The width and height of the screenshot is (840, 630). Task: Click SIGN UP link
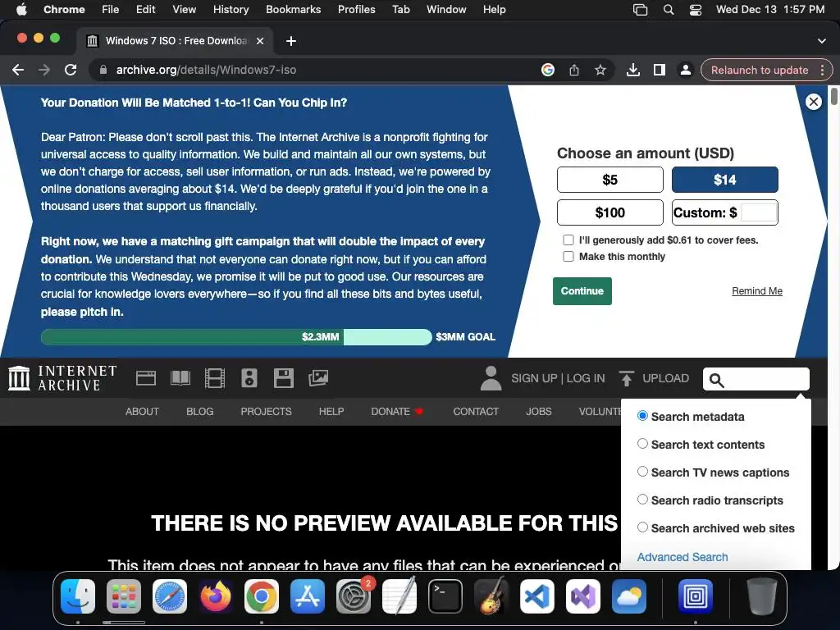pos(534,378)
